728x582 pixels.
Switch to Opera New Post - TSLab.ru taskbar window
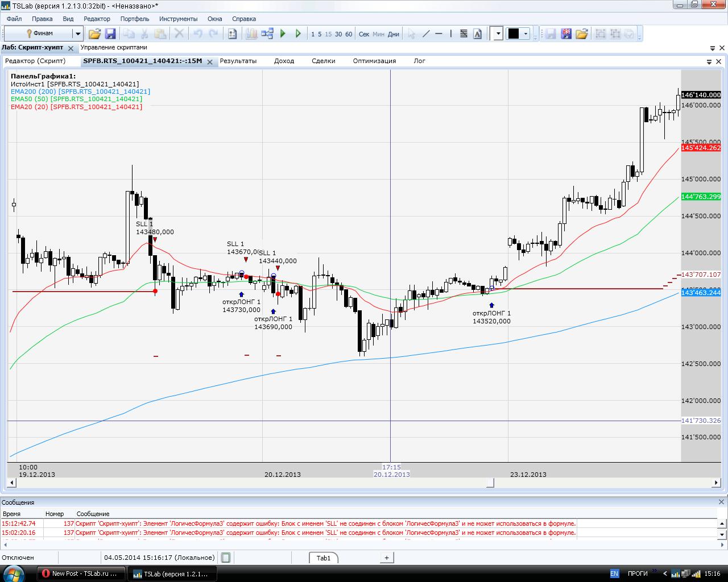[x=80, y=573]
